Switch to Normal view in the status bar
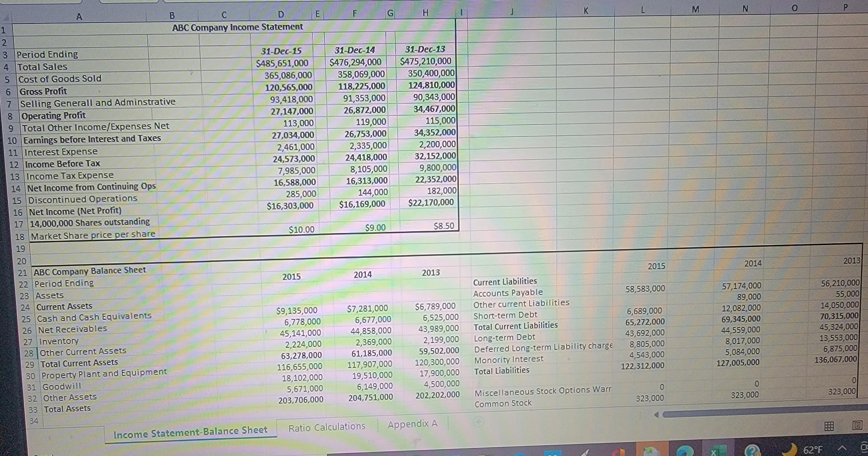Image resolution: width=868 pixels, height=456 pixels. (829, 426)
